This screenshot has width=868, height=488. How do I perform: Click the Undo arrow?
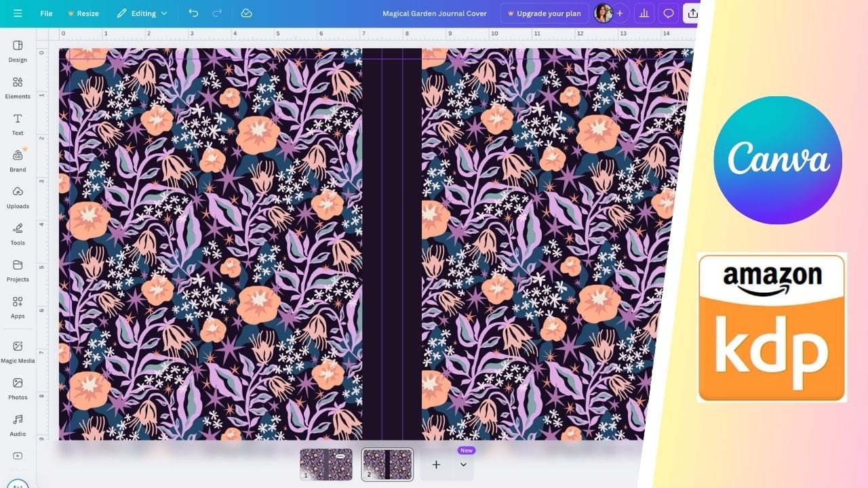(x=194, y=14)
